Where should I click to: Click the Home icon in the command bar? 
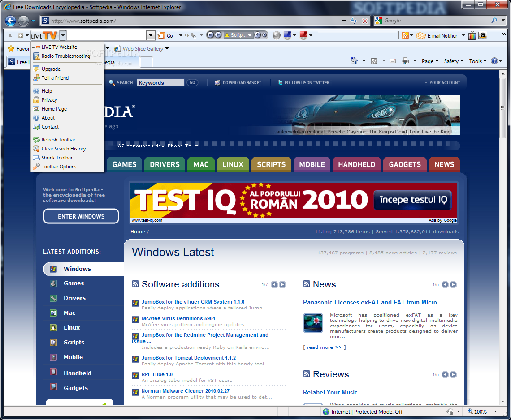pos(354,61)
